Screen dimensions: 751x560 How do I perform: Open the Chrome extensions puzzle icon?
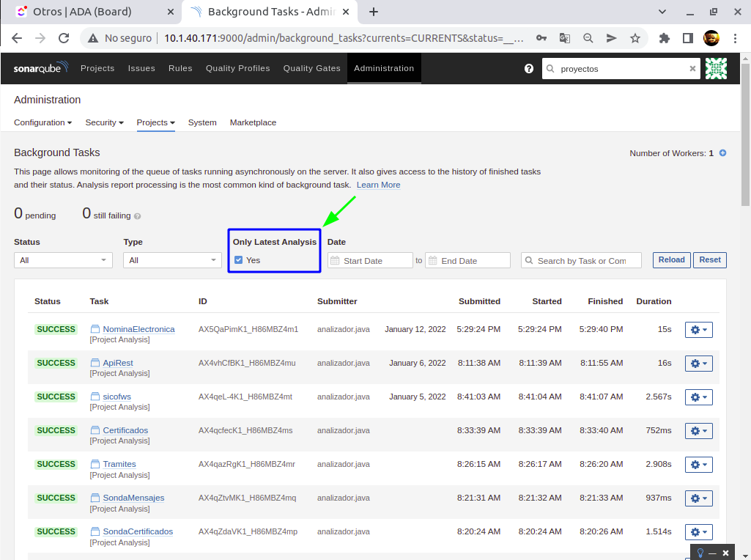pyautogui.click(x=665, y=38)
